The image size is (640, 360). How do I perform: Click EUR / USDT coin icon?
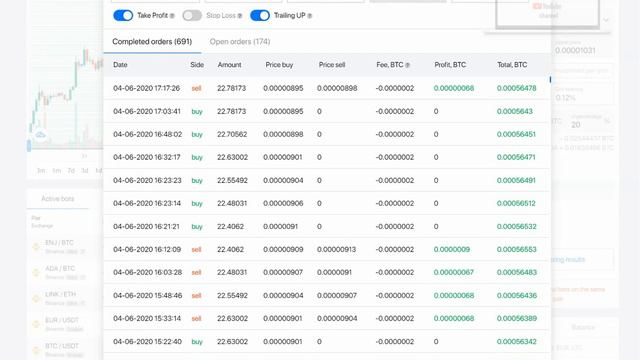(x=36, y=324)
